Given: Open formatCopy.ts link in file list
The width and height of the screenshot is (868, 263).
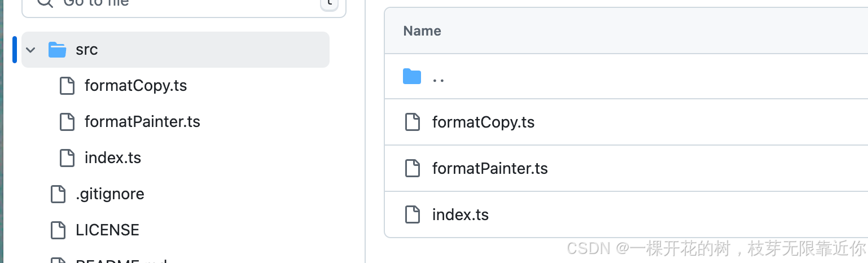Looking at the screenshot, I should point(483,122).
